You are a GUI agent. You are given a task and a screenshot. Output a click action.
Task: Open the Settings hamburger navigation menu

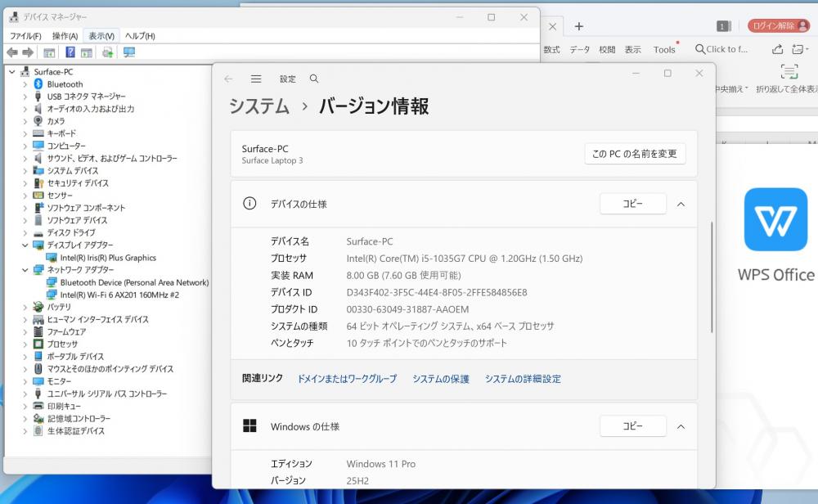tap(256, 79)
